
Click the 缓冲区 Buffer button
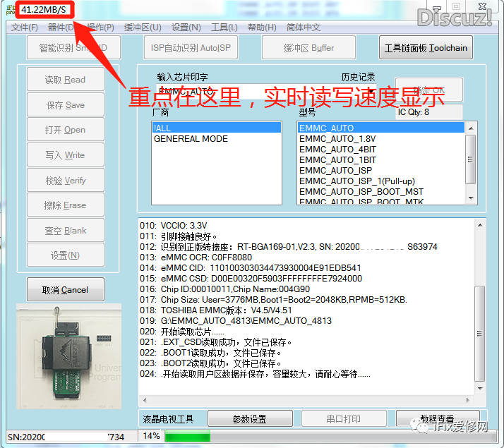click(308, 49)
